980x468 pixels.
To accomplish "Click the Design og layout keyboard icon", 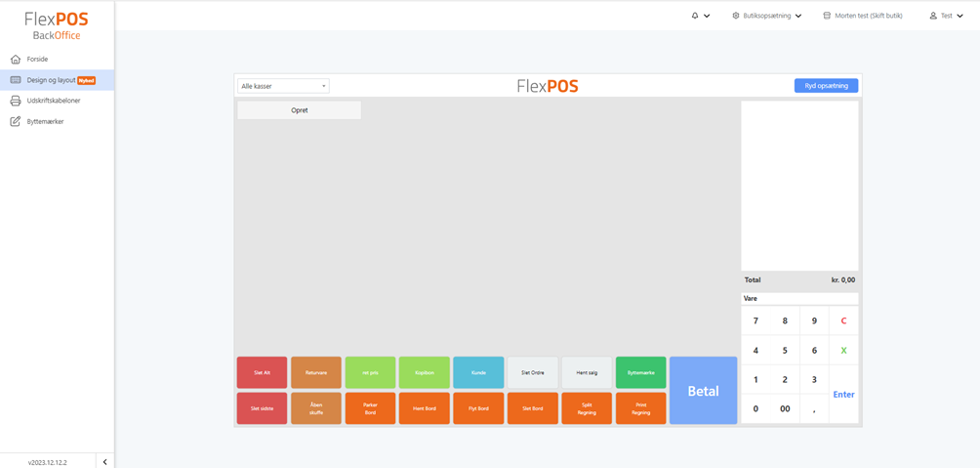I will [16, 80].
